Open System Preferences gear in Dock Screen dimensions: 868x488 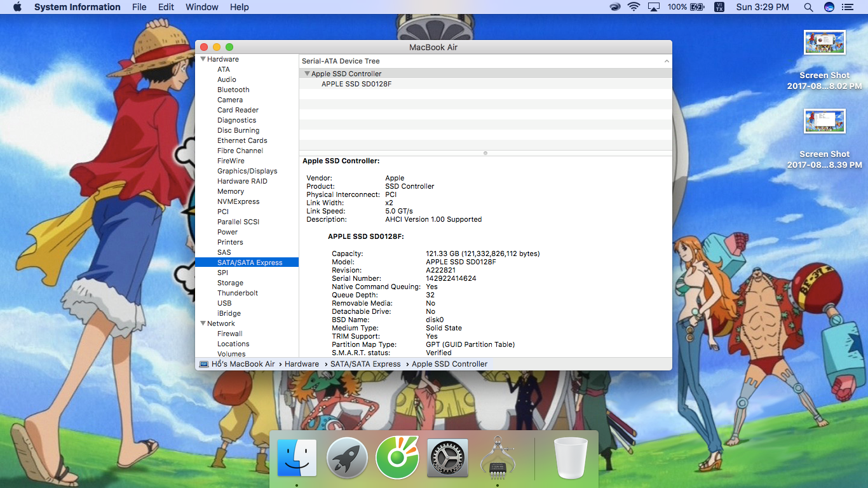(x=447, y=457)
